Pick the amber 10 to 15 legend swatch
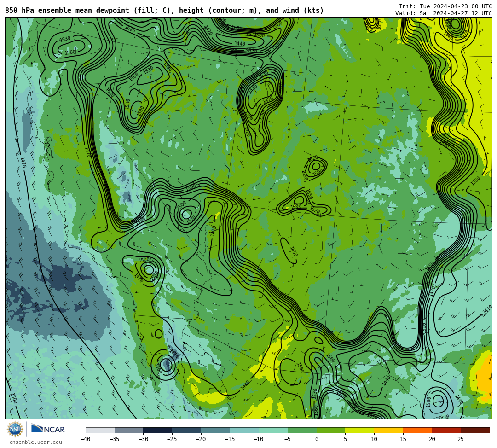Viewport: 497px width, 448px height. 388,430
